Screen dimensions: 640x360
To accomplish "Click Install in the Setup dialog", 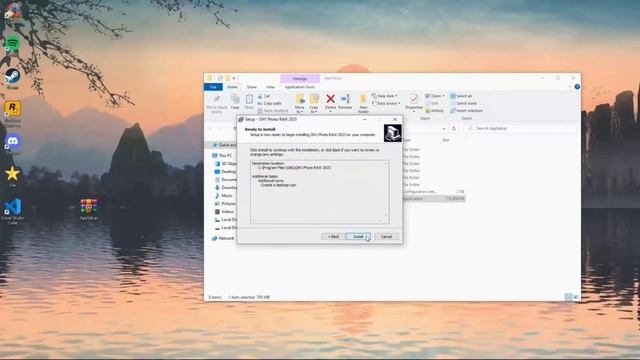I will click(x=358, y=237).
